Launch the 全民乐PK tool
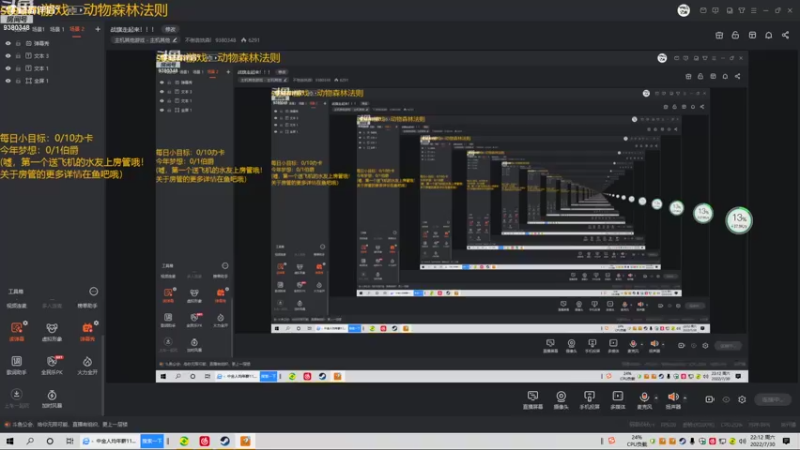The image size is (800, 450). tap(52, 365)
